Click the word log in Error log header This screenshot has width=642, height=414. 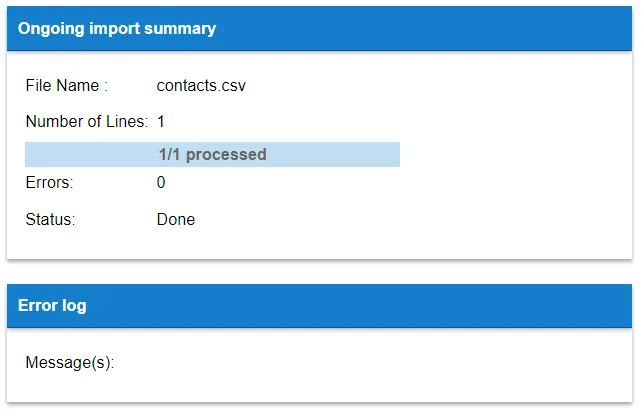[x=74, y=306]
